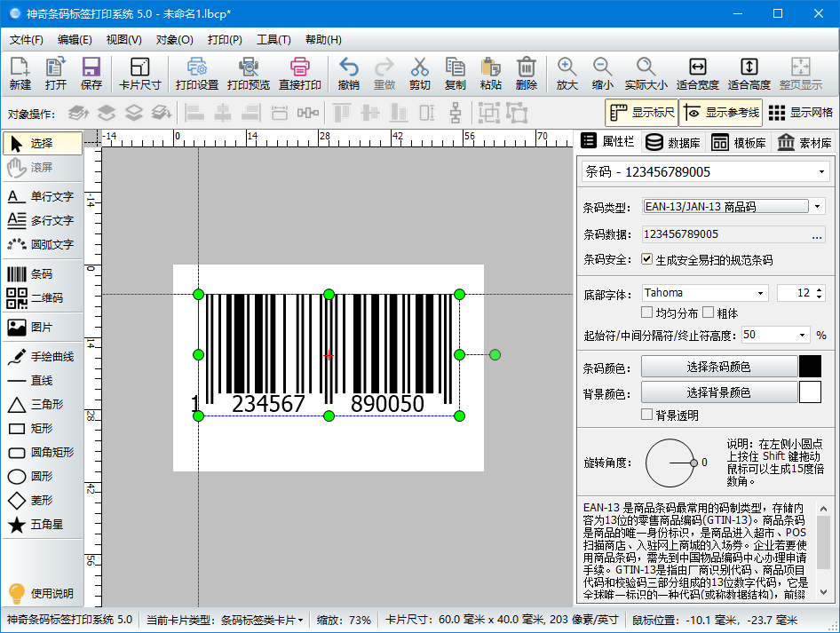This screenshot has width=840, height=633.
Task: Zoom out with 缩小
Action: tap(602, 74)
